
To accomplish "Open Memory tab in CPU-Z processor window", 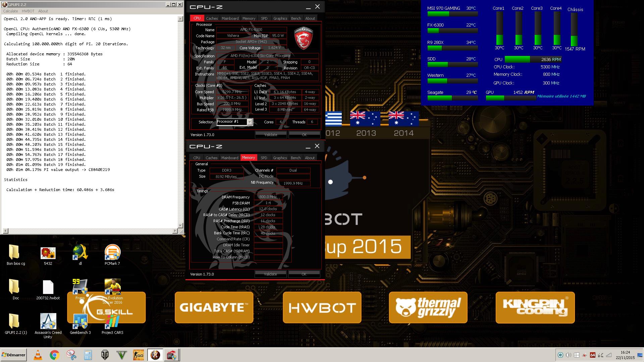I will tap(249, 18).
